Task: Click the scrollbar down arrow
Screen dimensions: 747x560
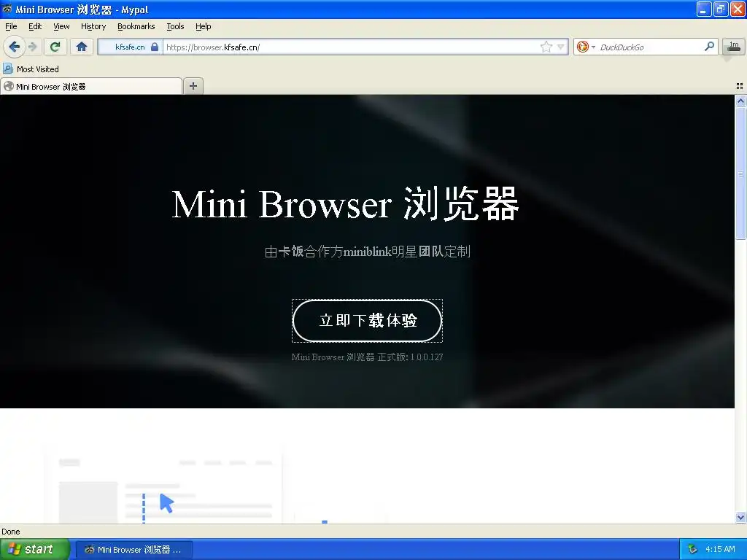Action: coord(740,517)
